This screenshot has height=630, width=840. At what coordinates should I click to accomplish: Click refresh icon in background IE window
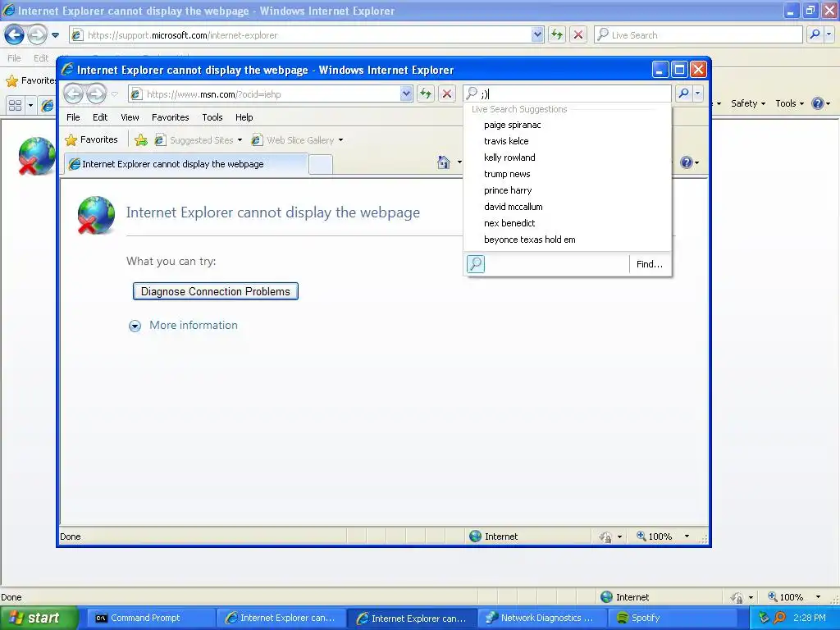tap(557, 35)
